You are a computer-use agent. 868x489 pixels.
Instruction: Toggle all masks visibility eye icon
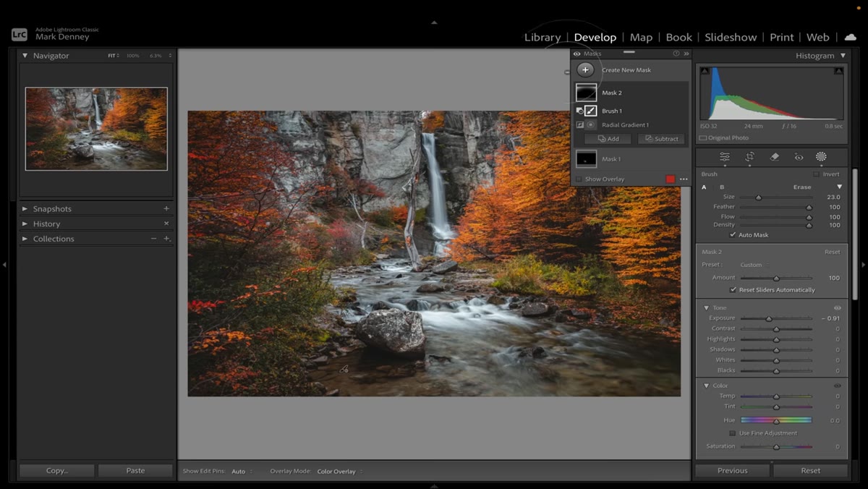(577, 54)
